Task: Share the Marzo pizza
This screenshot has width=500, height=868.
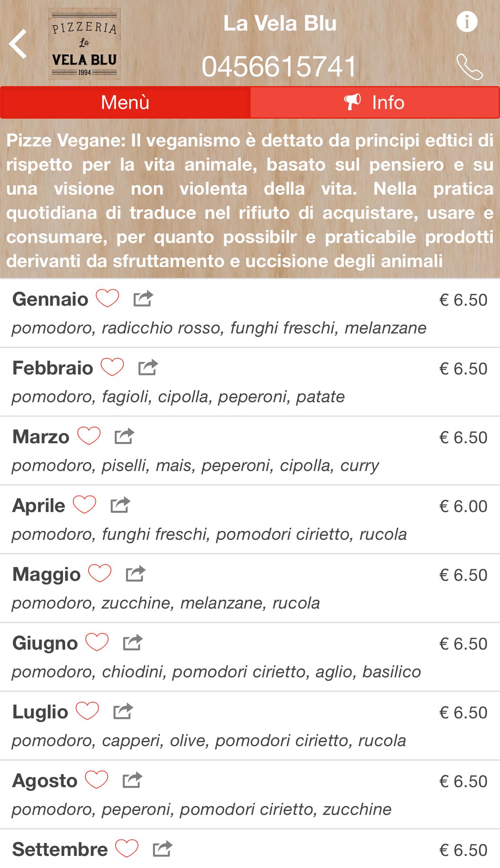Action: 124,436
